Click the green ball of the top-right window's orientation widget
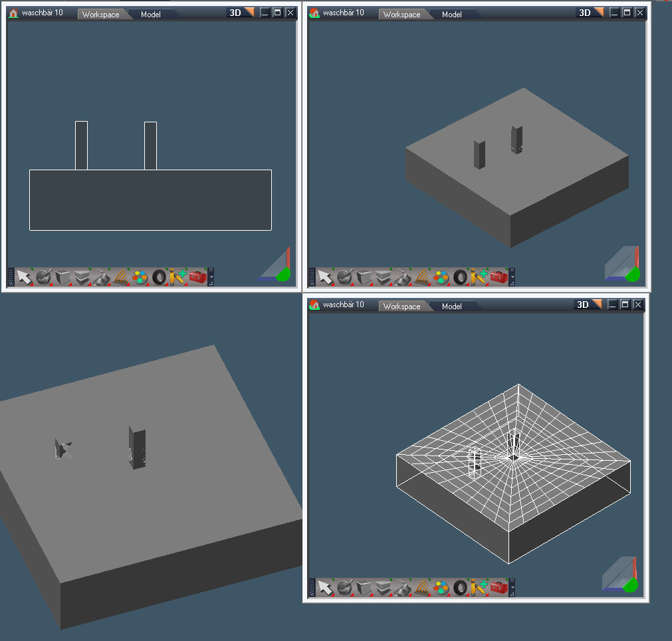Screen dimensions: 672x641 coord(632,273)
